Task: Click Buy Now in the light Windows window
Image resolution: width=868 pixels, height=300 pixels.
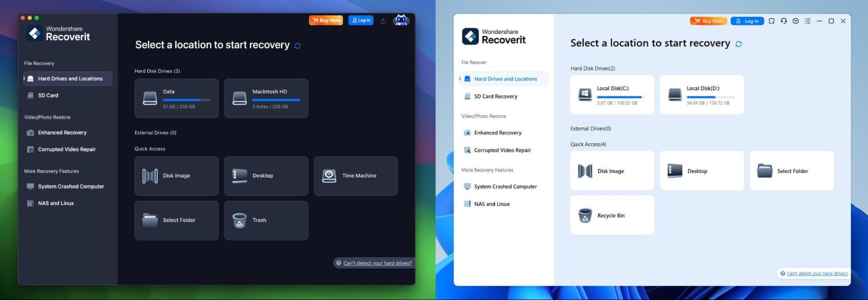Action: point(708,21)
